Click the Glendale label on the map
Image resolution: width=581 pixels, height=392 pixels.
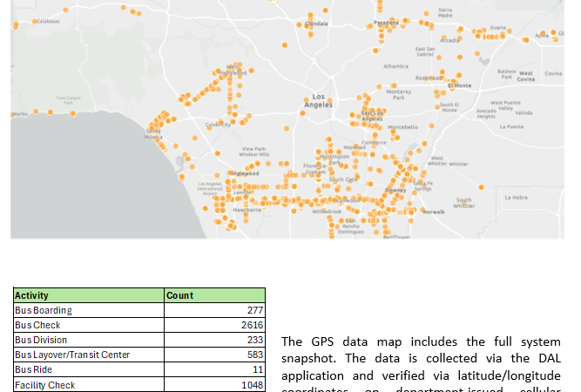click(x=317, y=24)
